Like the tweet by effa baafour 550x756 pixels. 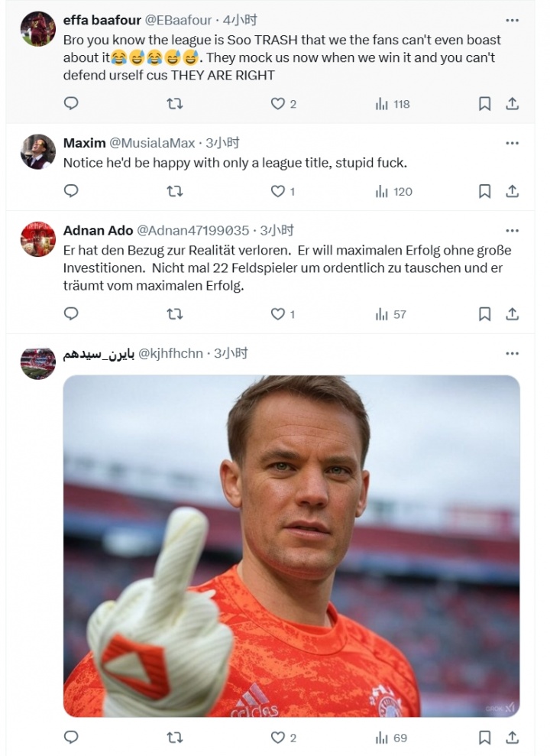tap(278, 104)
